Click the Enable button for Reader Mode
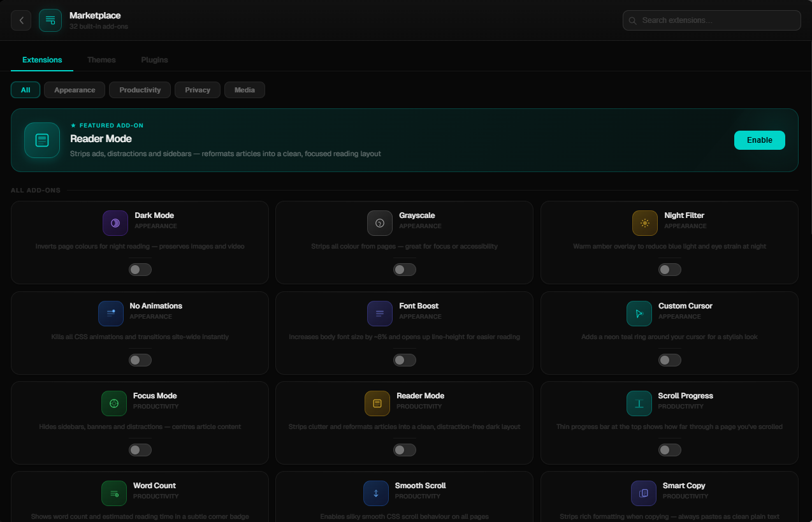This screenshot has width=812, height=522. (759, 140)
